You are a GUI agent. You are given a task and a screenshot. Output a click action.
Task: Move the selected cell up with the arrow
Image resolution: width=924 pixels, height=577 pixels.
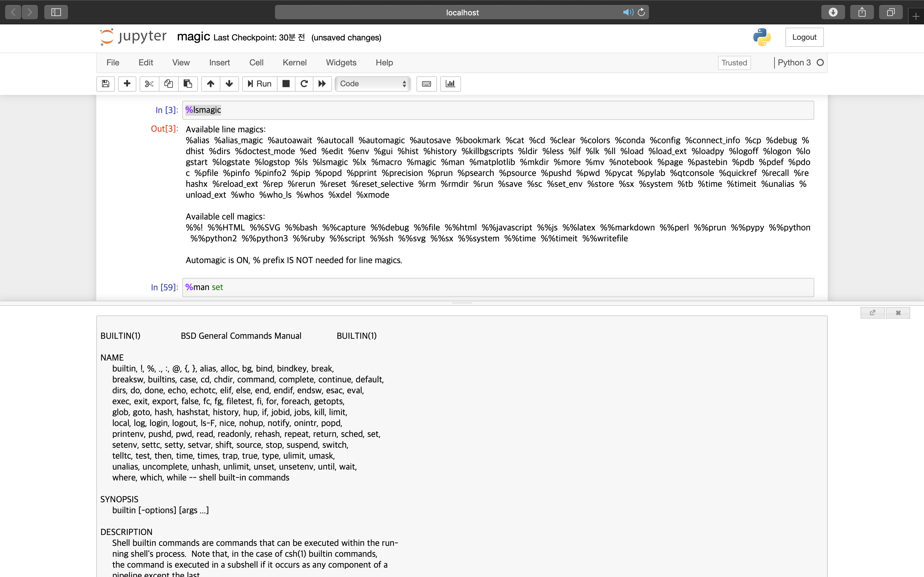click(210, 84)
